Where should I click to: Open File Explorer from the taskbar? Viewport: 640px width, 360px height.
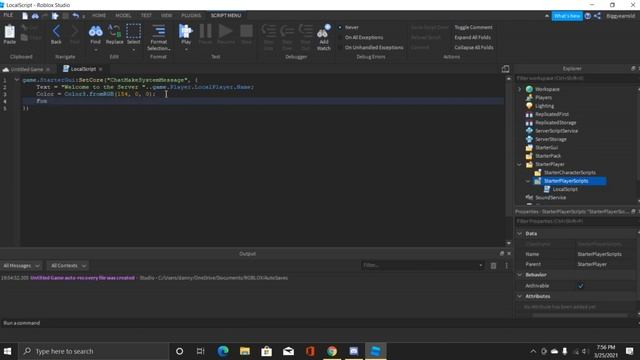tap(245, 351)
